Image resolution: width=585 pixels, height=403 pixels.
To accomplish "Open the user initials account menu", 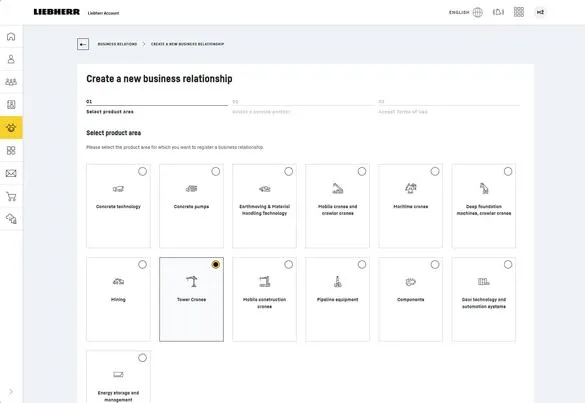I will click(x=540, y=12).
